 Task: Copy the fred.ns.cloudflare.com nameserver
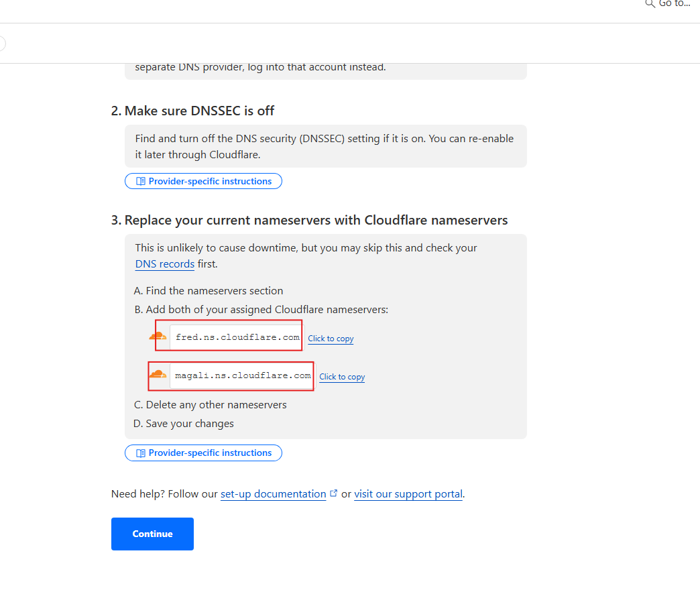tap(331, 339)
